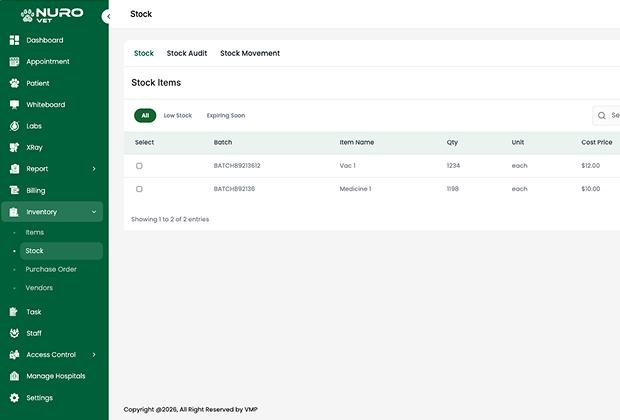Filter by Expiring Soon
This screenshot has height=420, width=620.
coord(226,115)
